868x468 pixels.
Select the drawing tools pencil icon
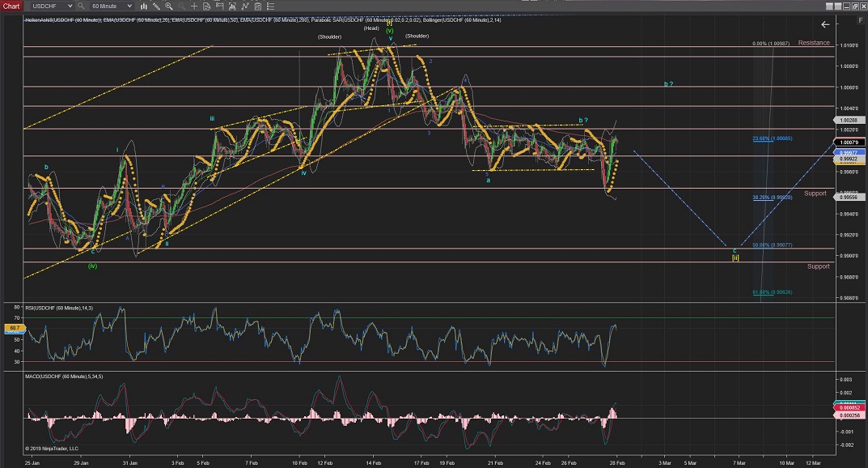[x=156, y=6]
